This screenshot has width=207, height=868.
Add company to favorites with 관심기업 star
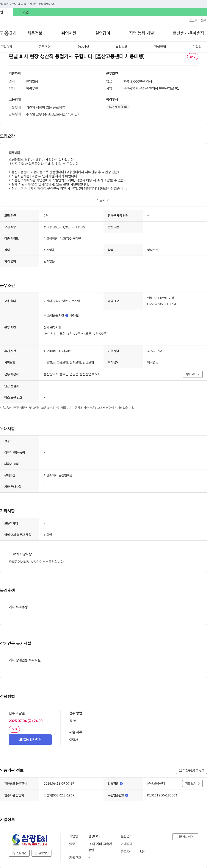tap(19, 853)
